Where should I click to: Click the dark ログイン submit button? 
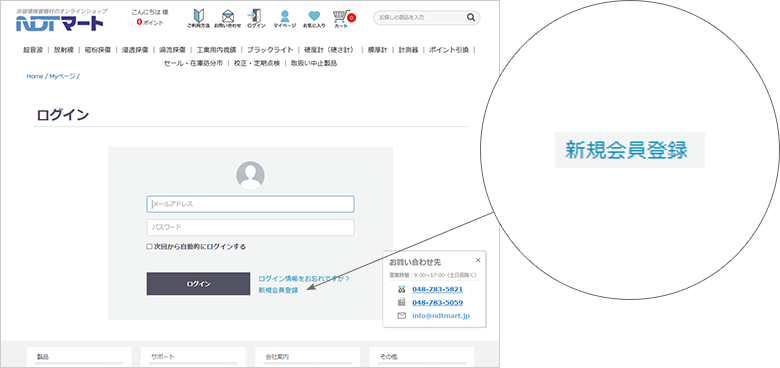(198, 283)
